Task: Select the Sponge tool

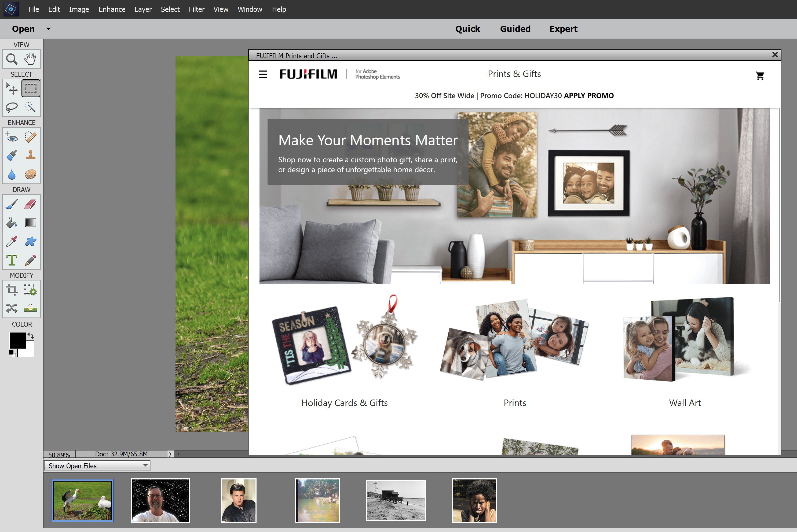Action: pos(30,174)
